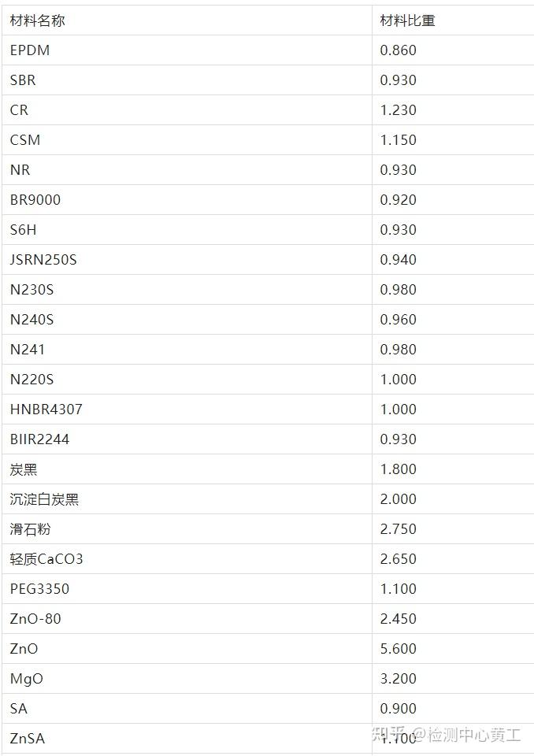Screen dimensions: 534x756
Task: Click the 材料比重 column header
Action: tap(407, 20)
